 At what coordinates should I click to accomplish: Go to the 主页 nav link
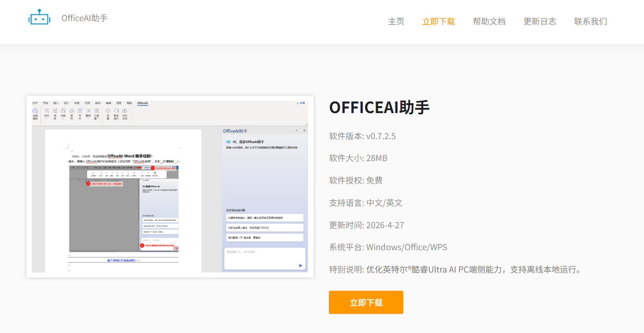(x=396, y=22)
